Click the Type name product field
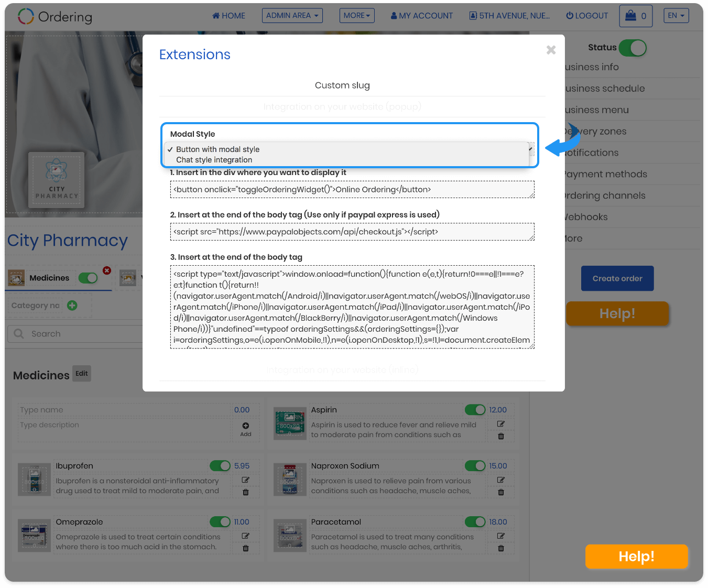Screen dimensions: 708x588 point(125,410)
